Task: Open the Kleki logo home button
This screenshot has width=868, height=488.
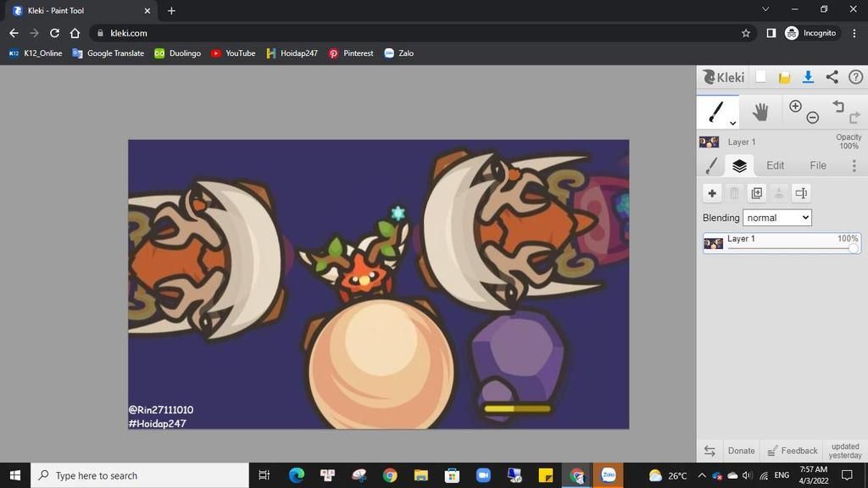Action: (723, 77)
